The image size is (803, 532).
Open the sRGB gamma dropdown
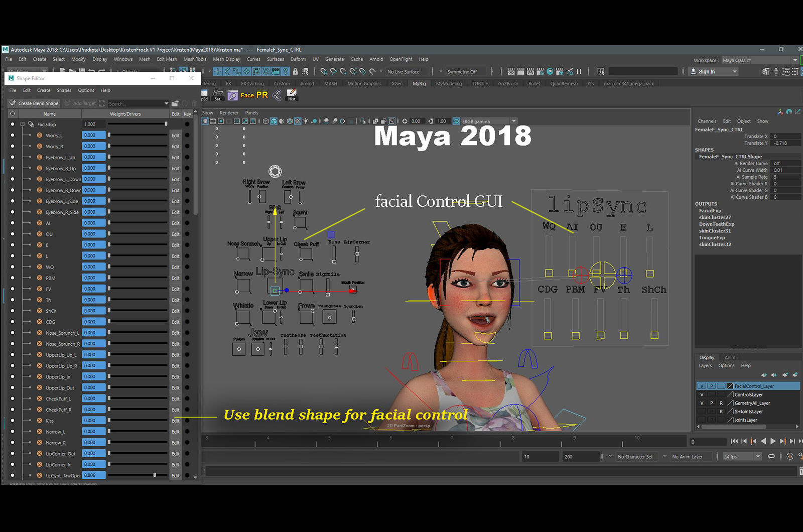pyautogui.click(x=513, y=121)
